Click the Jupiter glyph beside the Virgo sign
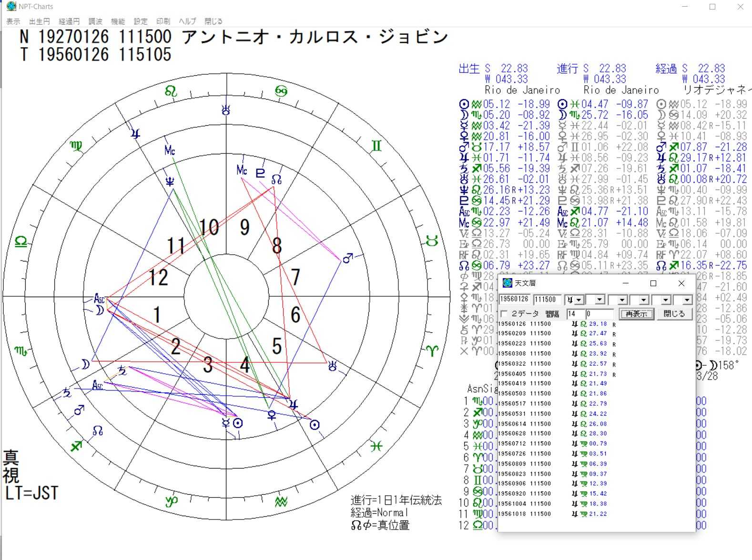The image size is (752, 560). click(136, 134)
